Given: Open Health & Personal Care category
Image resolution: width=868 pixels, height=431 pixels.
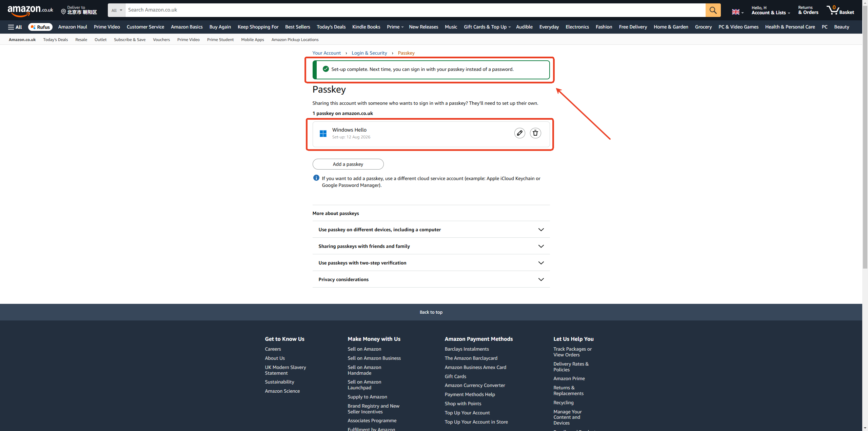Looking at the screenshot, I should [790, 27].
